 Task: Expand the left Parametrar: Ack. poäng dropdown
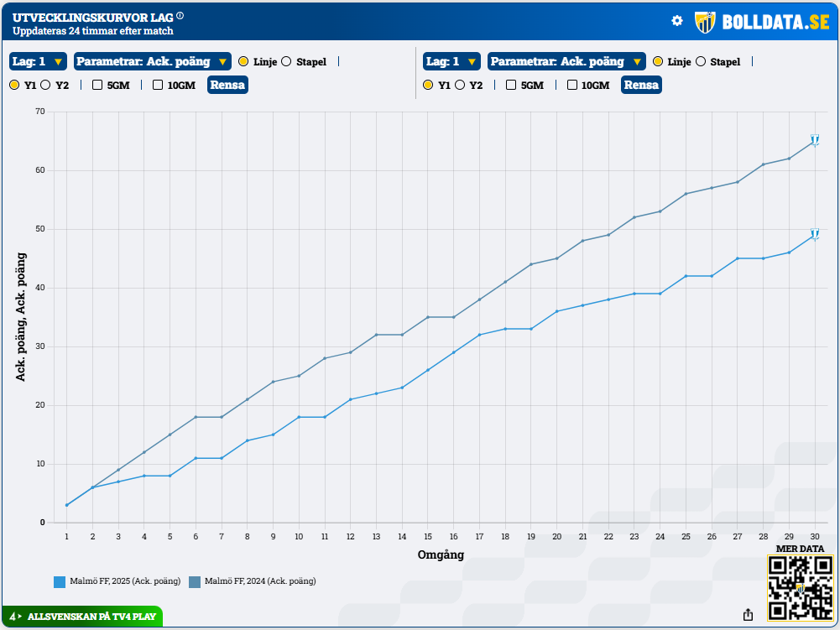152,61
